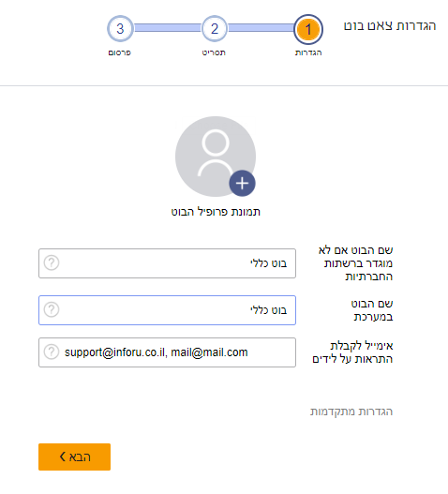Click the תסריט step label
448x494 pixels.
214,52
